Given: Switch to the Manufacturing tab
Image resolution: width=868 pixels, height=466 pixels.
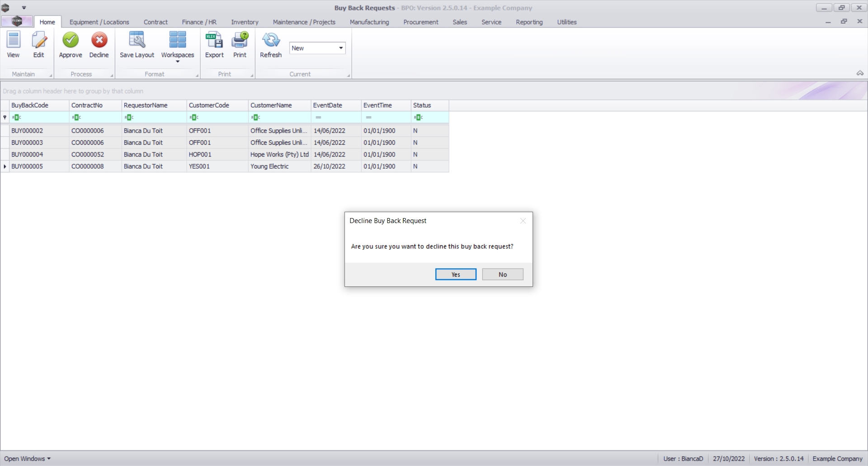Looking at the screenshot, I should point(369,22).
